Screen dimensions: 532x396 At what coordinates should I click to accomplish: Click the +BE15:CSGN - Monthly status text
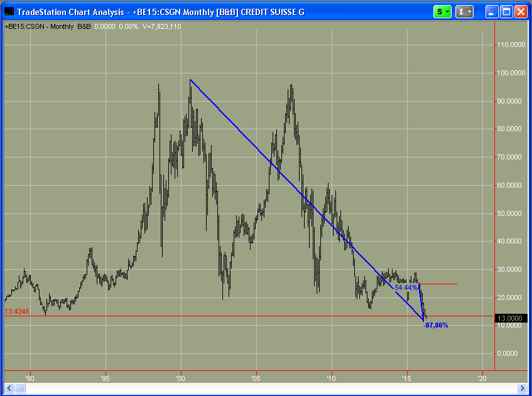39,26
